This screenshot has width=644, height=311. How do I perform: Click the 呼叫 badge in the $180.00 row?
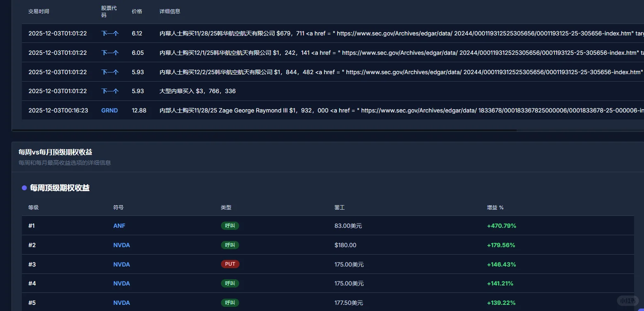(230, 245)
